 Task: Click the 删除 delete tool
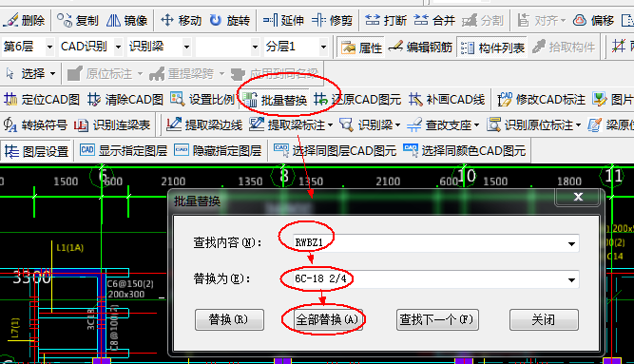[25, 20]
